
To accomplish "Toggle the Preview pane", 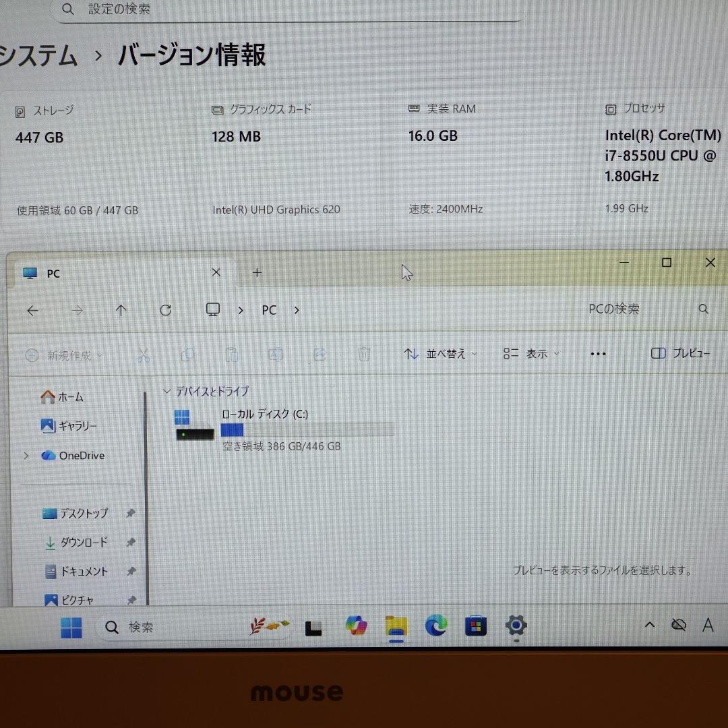I will [681, 353].
